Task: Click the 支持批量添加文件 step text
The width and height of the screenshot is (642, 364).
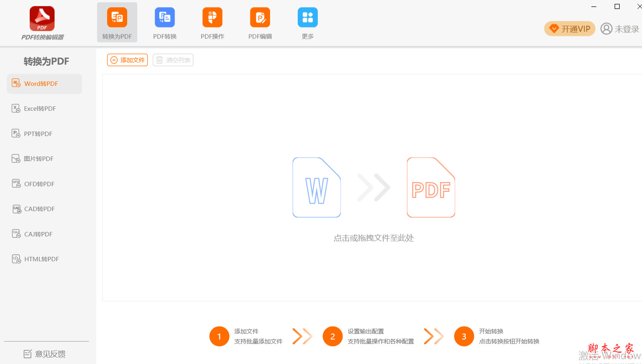Action: tap(258, 342)
